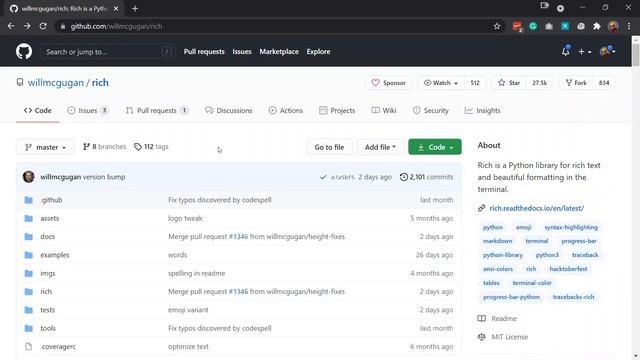Open the repository Pull requests tab
640x360 pixels.
[157, 111]
